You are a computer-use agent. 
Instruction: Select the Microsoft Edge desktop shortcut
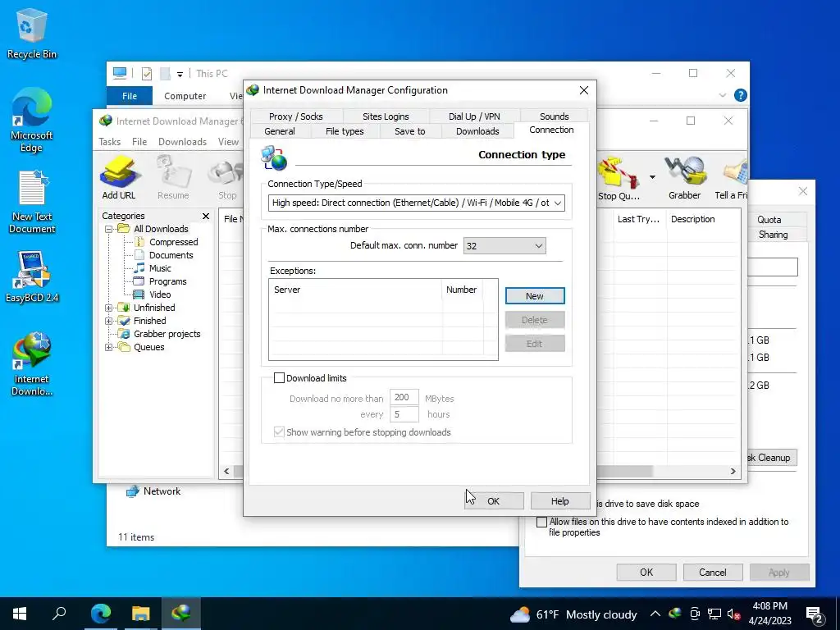tap(32, 121)
